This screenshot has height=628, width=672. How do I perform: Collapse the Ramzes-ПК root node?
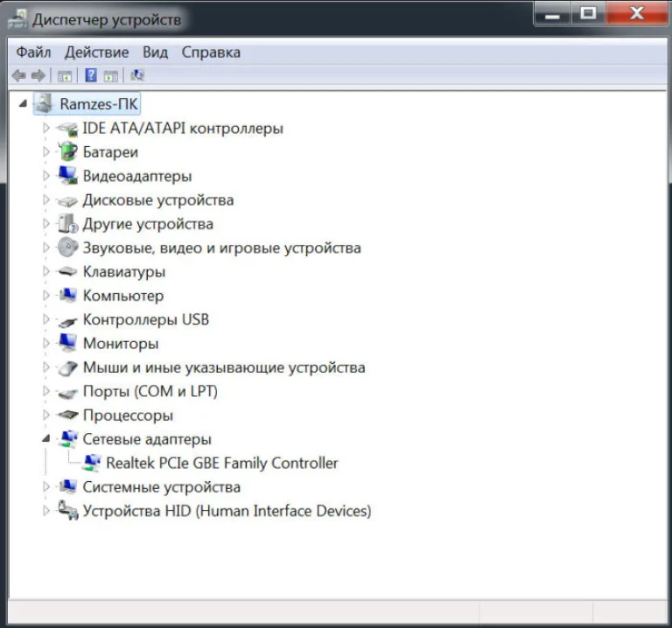[x=24, y=103]
